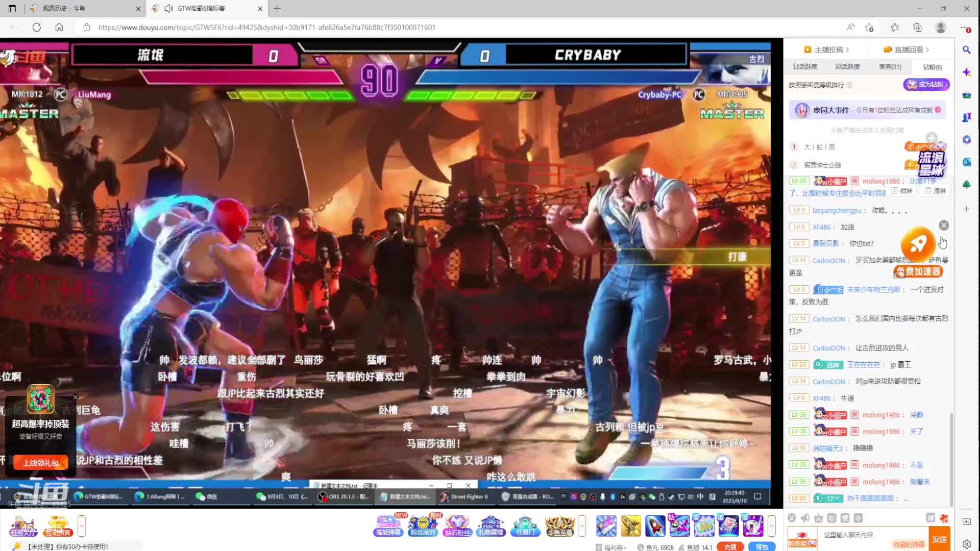Expand the gift list chevron
The width and height of the screenshot is (980, 551).
[772, 526]
